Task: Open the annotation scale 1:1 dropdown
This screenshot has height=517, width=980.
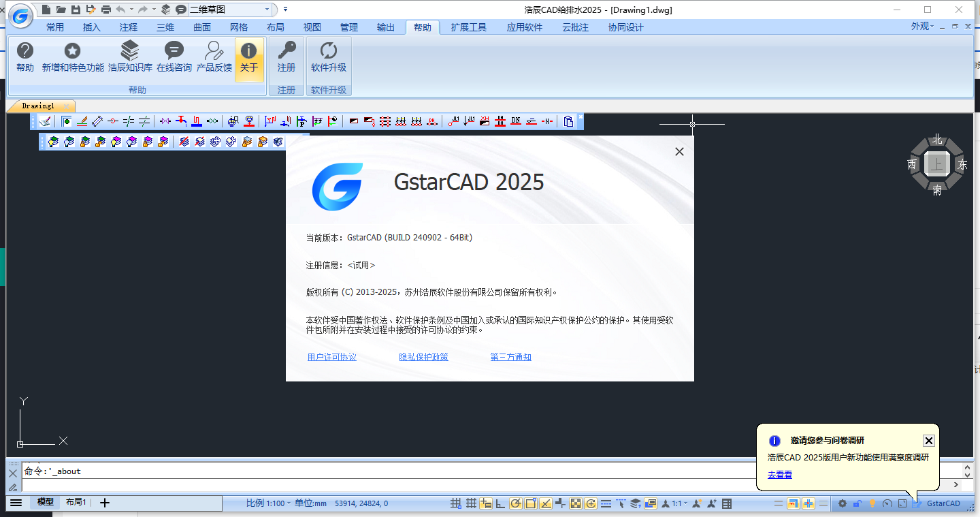Action: coord(681,504)
